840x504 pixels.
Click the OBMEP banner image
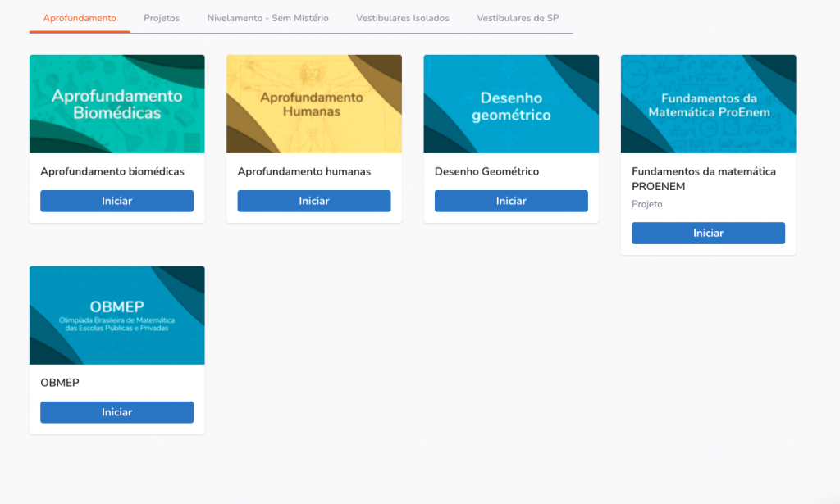click(x=116, y=316)
